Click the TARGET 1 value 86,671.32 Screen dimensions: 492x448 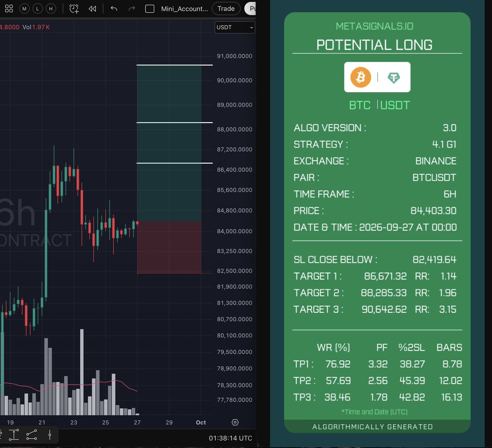click(385, 276)
